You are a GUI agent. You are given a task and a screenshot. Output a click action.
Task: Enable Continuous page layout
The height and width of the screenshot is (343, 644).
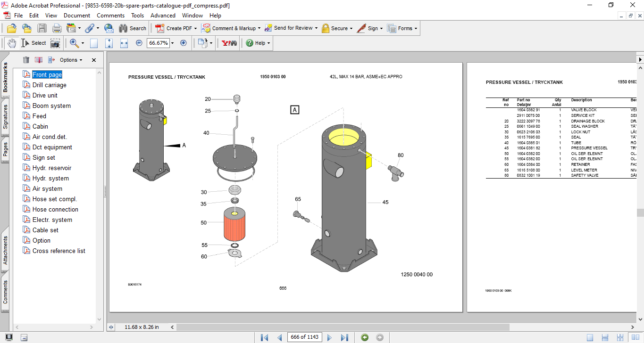604,337
